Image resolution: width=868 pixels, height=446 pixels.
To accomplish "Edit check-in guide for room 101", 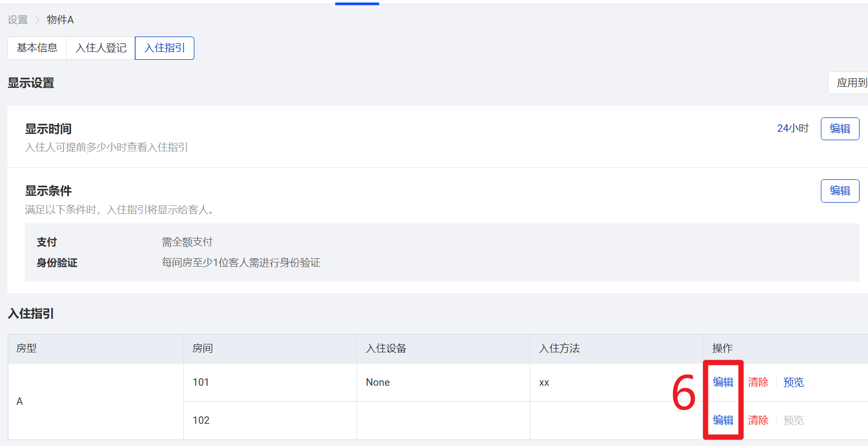I will (723, 383).
